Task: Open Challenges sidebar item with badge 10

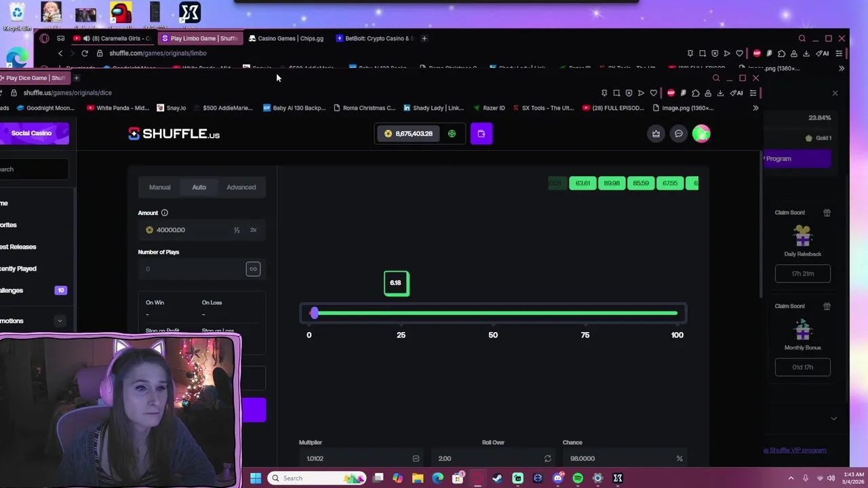Action: click(x=33, y=290)
